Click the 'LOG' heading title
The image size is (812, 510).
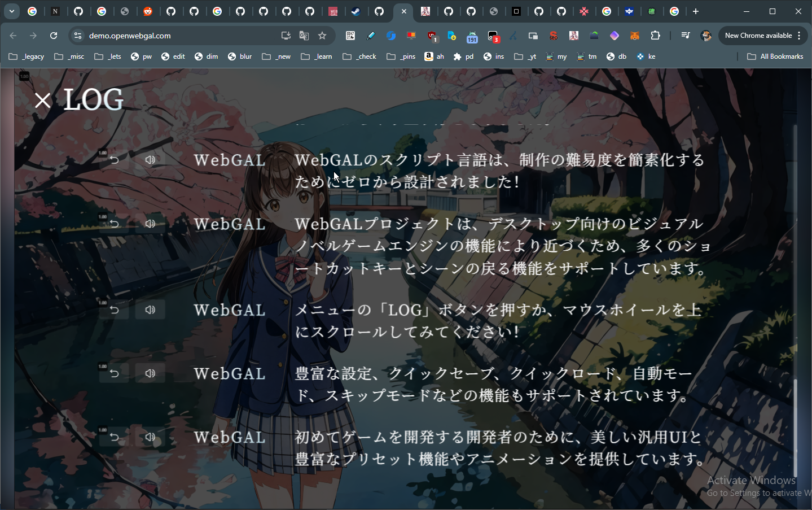[x=94, y=101]
